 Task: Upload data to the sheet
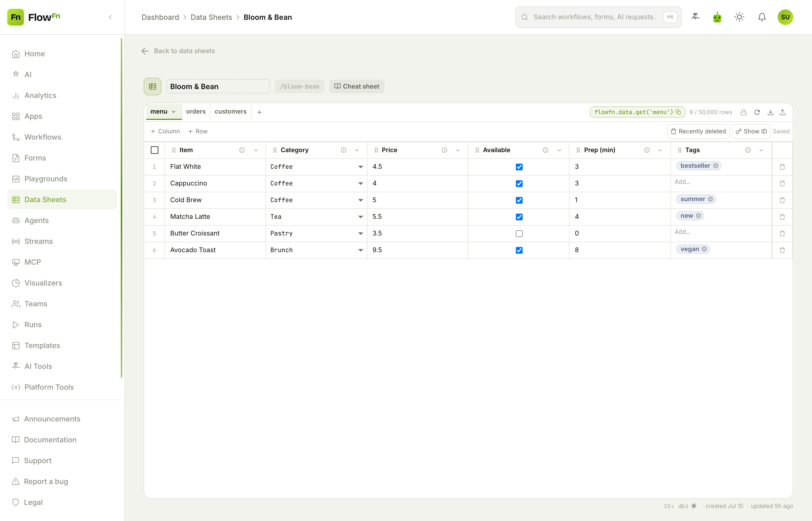[x=783, y=112]
